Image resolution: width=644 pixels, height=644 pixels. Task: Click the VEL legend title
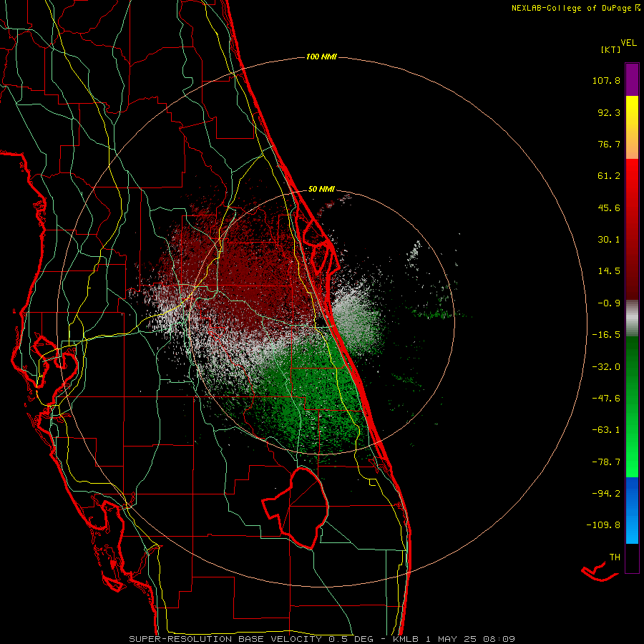[628, 42]
